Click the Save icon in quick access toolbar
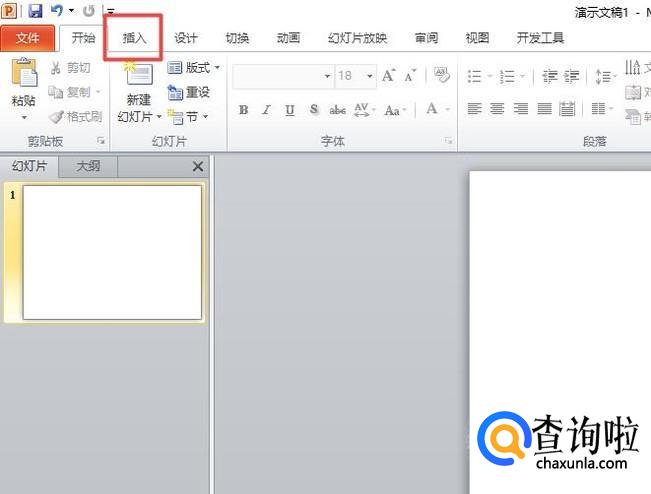 (x=35, y=10)
